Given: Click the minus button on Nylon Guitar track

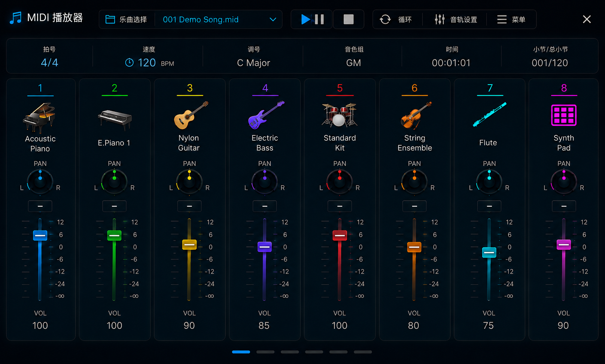Looking at the screenshot, I should tap(189, 206).
